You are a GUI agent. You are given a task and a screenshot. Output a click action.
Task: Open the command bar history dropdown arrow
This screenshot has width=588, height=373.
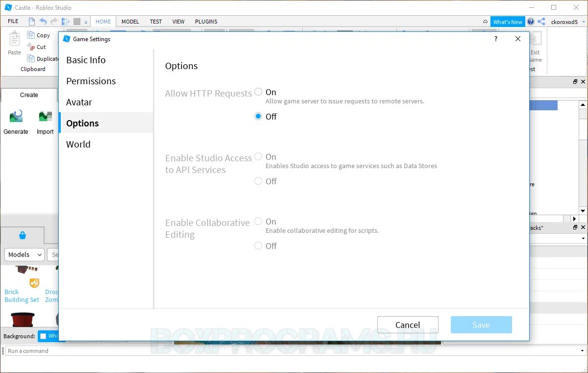click(582, 351)
